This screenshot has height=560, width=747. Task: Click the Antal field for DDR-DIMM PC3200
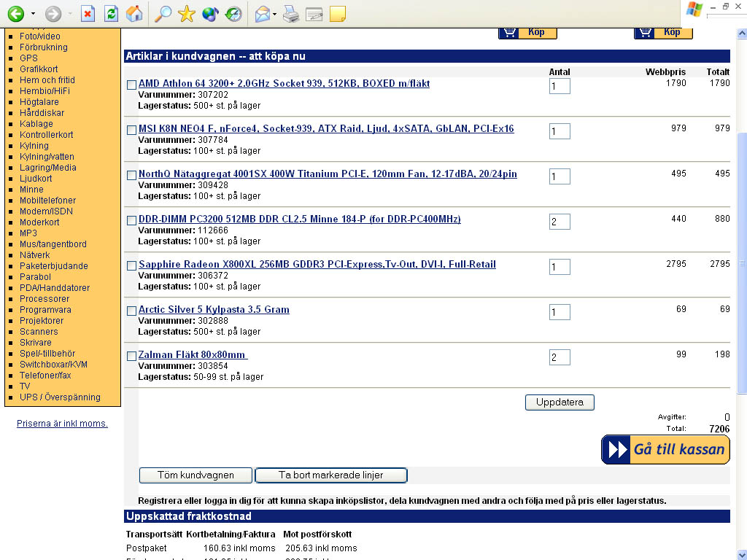click(560, 222)
